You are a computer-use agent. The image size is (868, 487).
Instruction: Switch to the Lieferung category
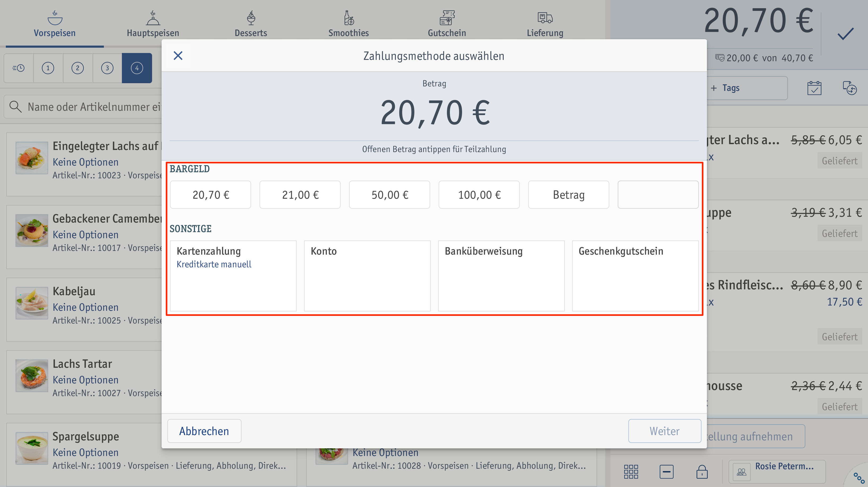click(545, 24)
